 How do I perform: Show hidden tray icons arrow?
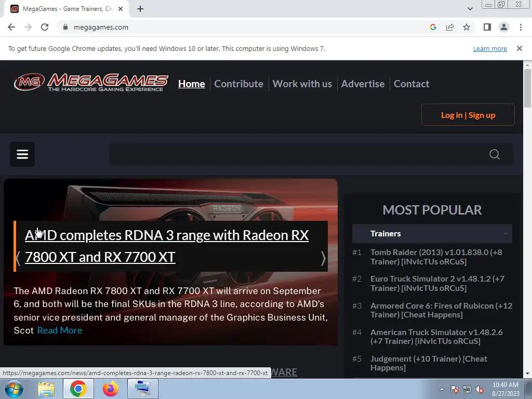click(442, 390)
